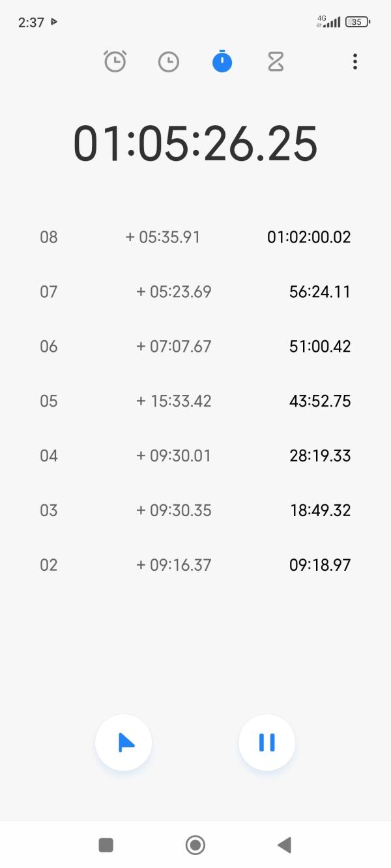This screenshot has height=868, width=391.
Task: Tap the main elapsed time 01:05:26.25
Action: [195, 143]
